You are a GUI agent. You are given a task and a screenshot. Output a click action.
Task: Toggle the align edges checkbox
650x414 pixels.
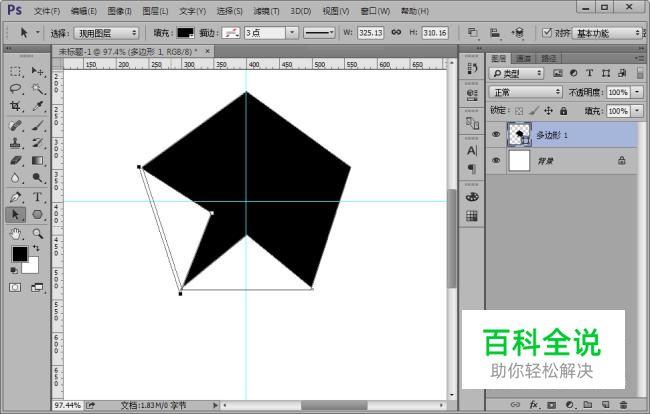(547, 32)
